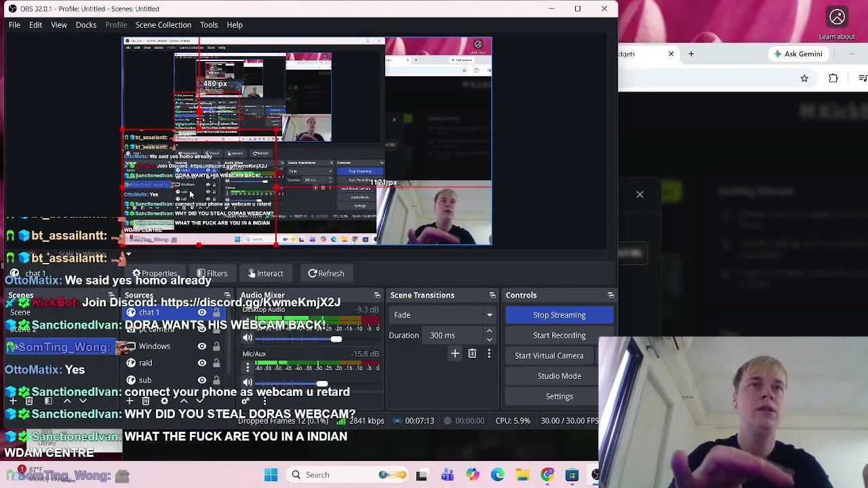Toggle visibility of the sub source
Viewport: 868px width, 488px height.
tap(202, 380)
